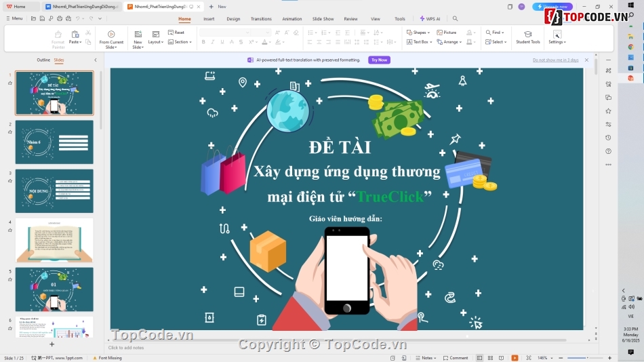The width and height of the screenshot is (644, 362).
Task: Increase font size with A+ icon
Action: click(x=277, y=33)
